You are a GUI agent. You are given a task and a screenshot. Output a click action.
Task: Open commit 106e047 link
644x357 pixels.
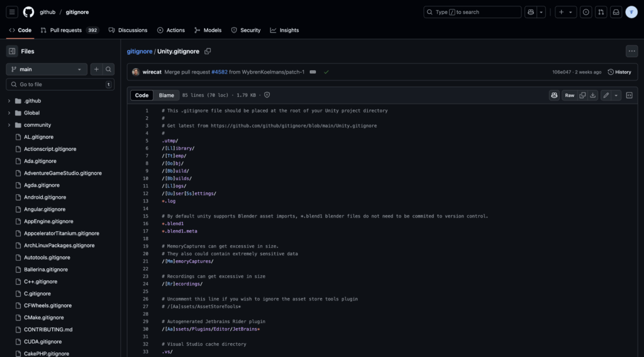(x=562, y=72)
